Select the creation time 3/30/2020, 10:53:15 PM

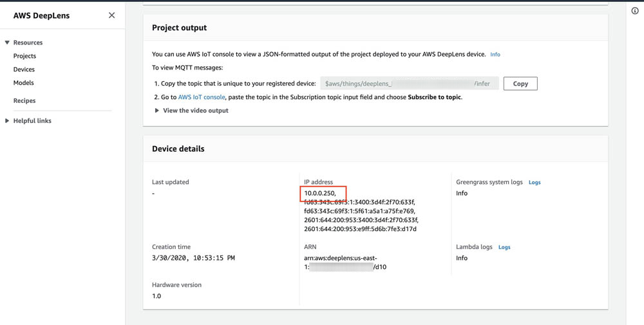[x=193, y=258]
